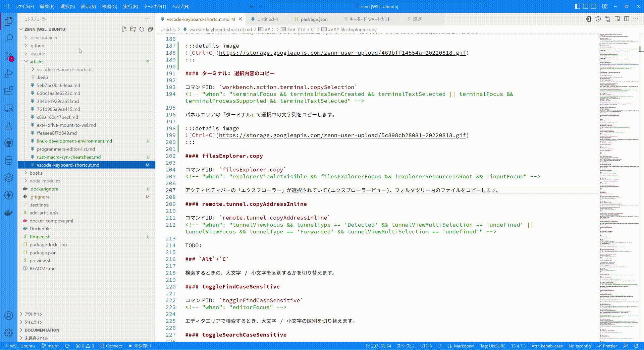The height and width of the screenshot is (350, 644).
Task: Open the Accounts menu icon
Action: [9, 315]
